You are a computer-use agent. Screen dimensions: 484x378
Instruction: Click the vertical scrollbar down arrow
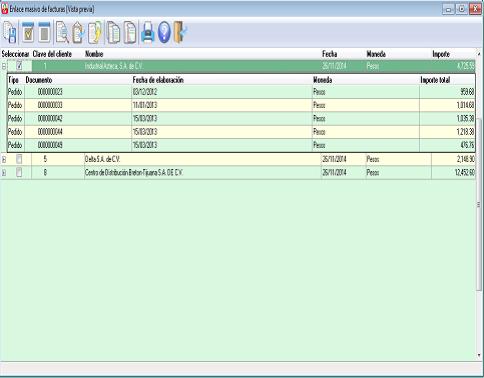[479, 355]
